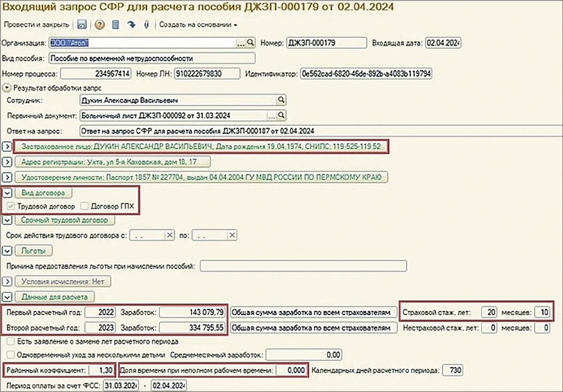Click the magnifier icon in Организация field
Screen dimensions: 563x392
tap(251, 43)
